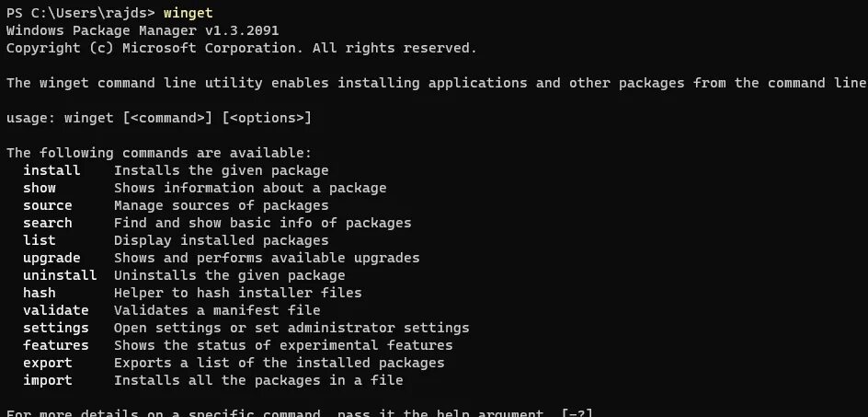Click the uninstall command name

click(x=60, y=275)
